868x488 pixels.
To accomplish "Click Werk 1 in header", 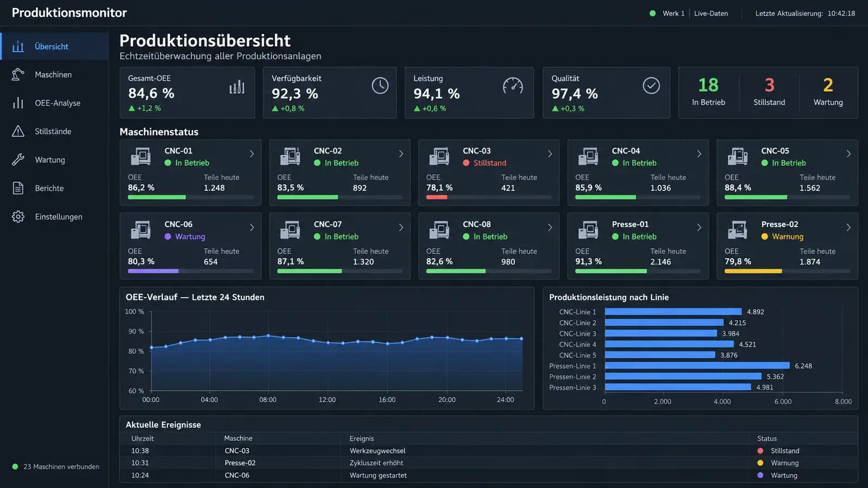I will 673,14.
